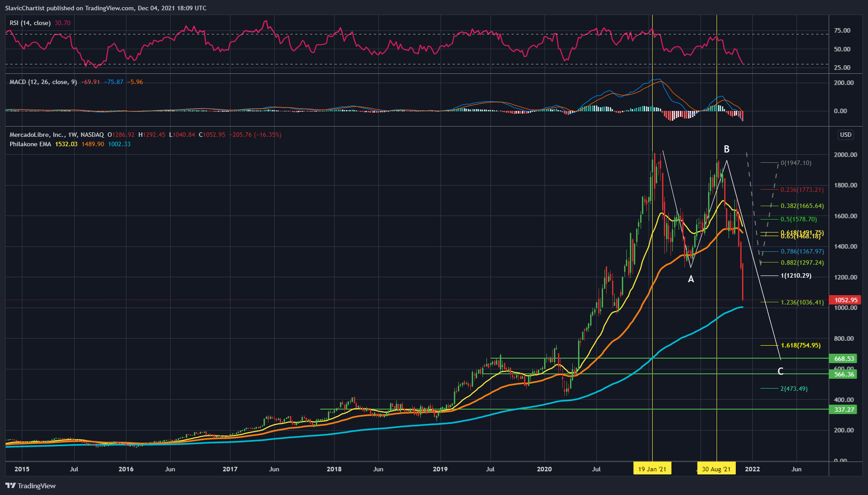Click 1600.00 on the price scale
This screenshot has height=495, width=868.
pyautogui.click(x=845, y=216)
